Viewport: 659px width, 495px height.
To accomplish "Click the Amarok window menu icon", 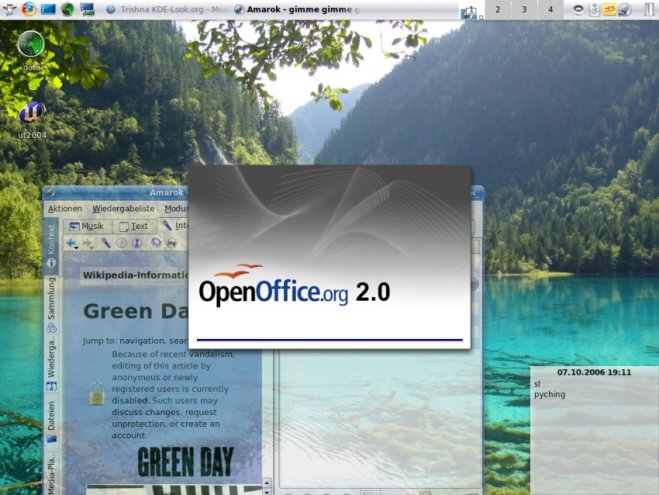I will (x=51, y=192).
